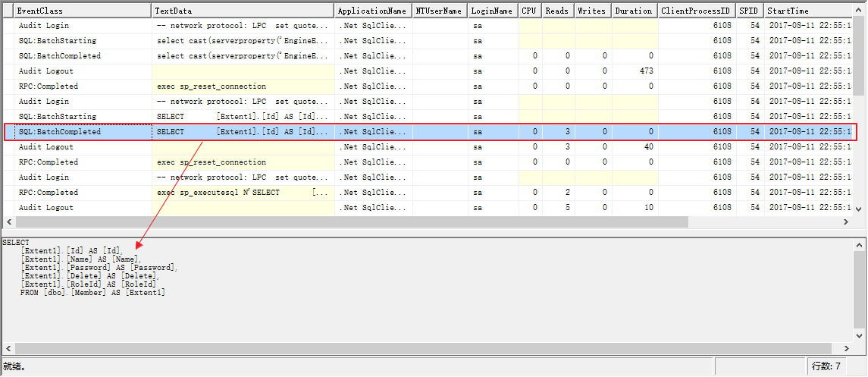Click the CPU column header
This screenshot has width=868, height=377.
[531, 11]
